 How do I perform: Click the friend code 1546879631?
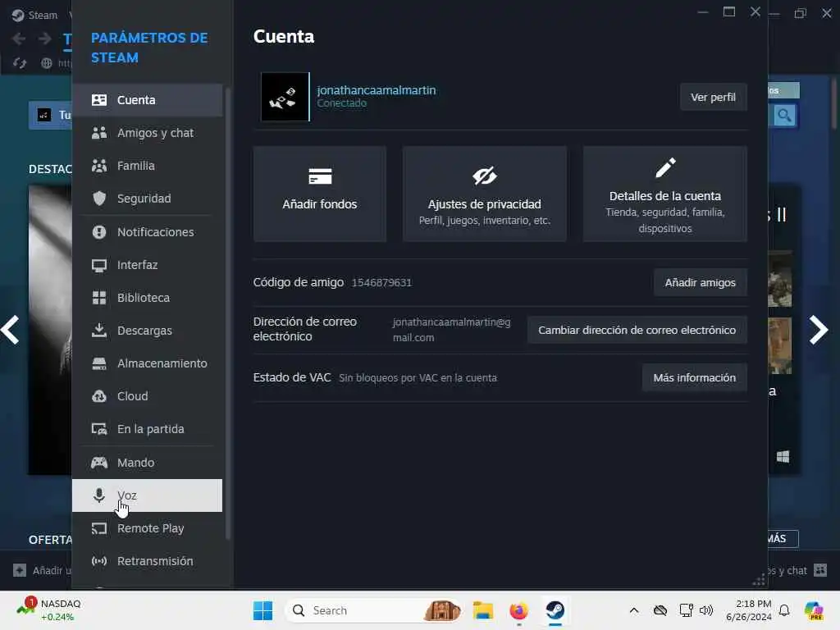tap(381, 282)
